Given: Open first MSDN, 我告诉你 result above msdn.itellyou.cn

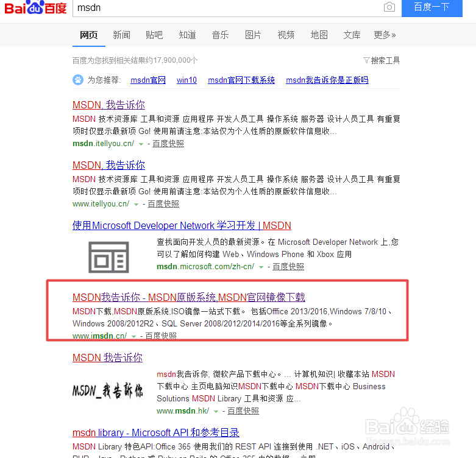Looking at the screenshot, I should (x=108, y=105).
